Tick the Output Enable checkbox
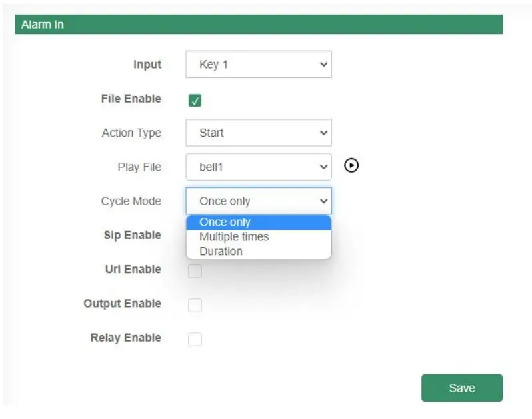The width and height of the screenshot is (532, 419). [x=195, y=305]
